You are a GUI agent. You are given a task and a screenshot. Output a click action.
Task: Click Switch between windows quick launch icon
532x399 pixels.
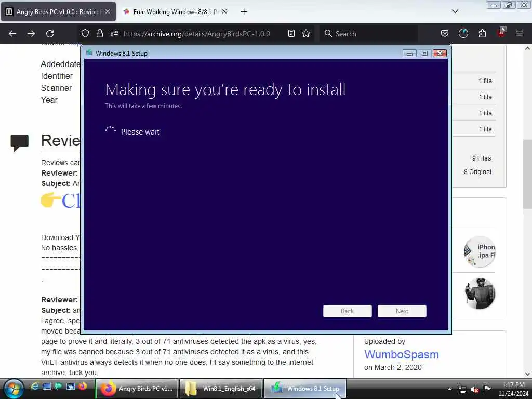[x=71, y=386]
